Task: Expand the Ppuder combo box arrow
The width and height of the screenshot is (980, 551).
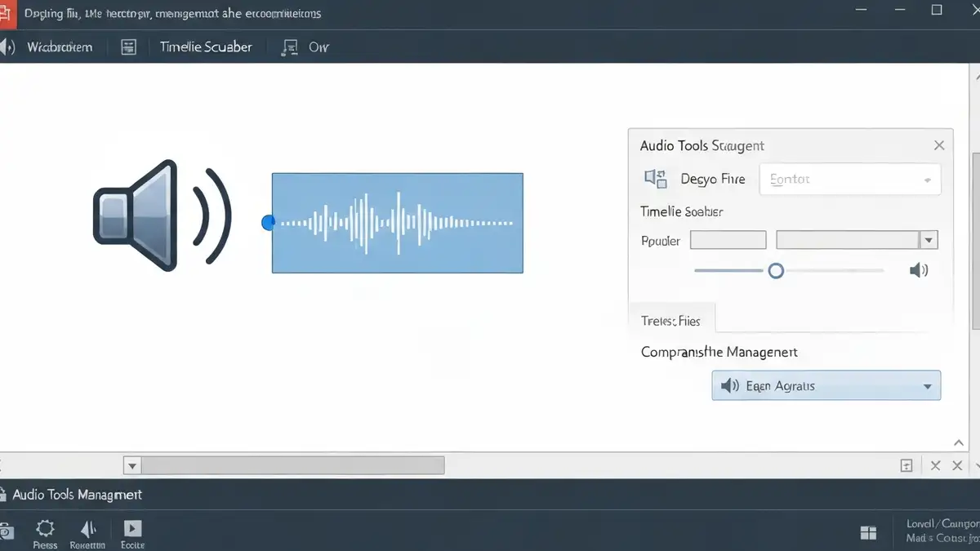Action: (929, 240)
